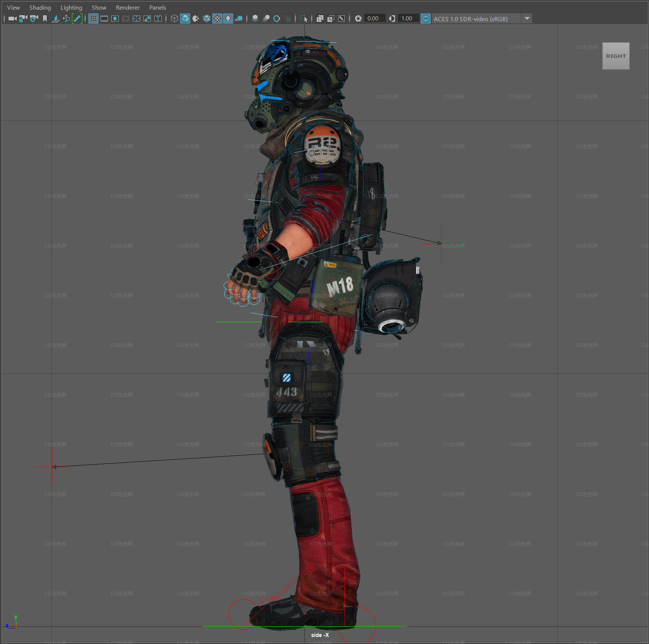This screenshot has height=644, width=649.
Task: Click the Gate Mask icon
Action: coord(126,19)
